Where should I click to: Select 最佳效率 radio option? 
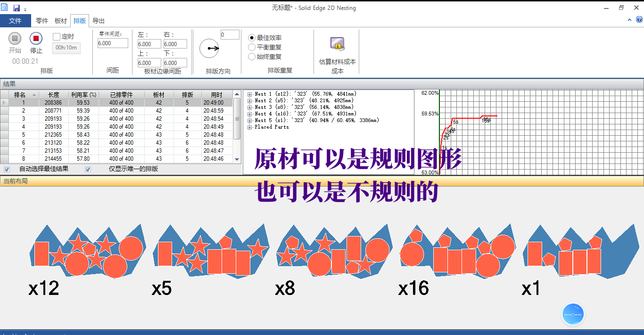click(252, 38)
